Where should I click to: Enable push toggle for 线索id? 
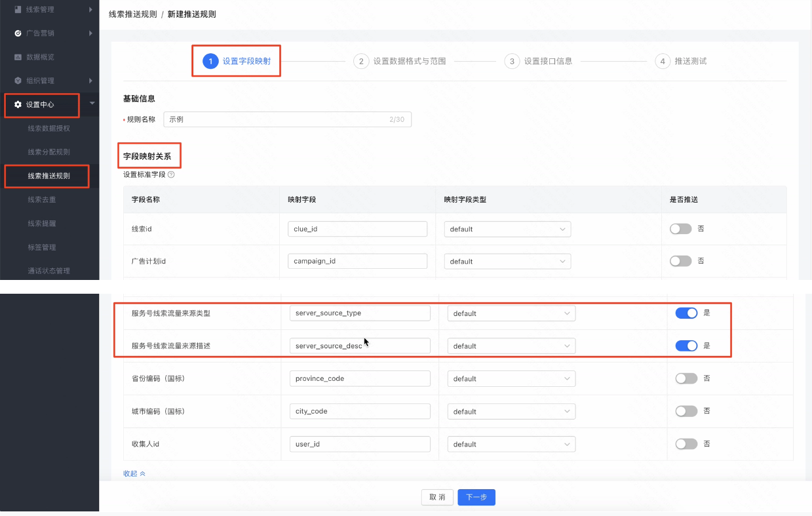680,229
